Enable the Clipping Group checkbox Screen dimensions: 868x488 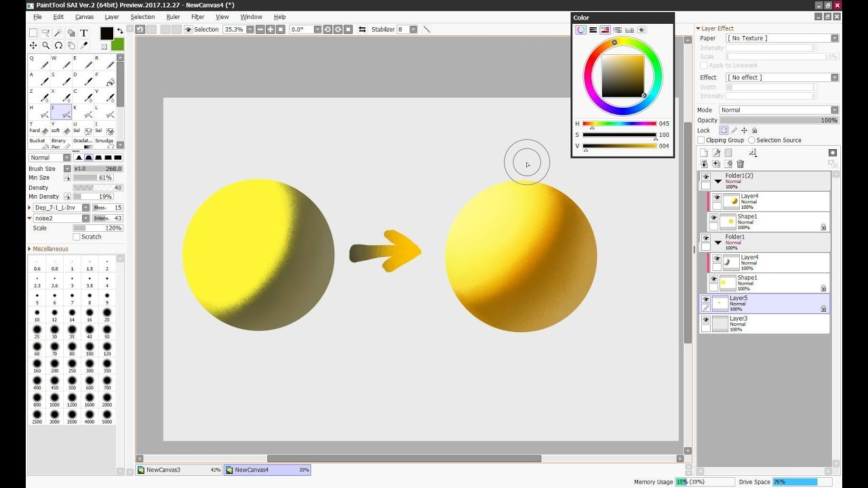[x=702, y=140]
